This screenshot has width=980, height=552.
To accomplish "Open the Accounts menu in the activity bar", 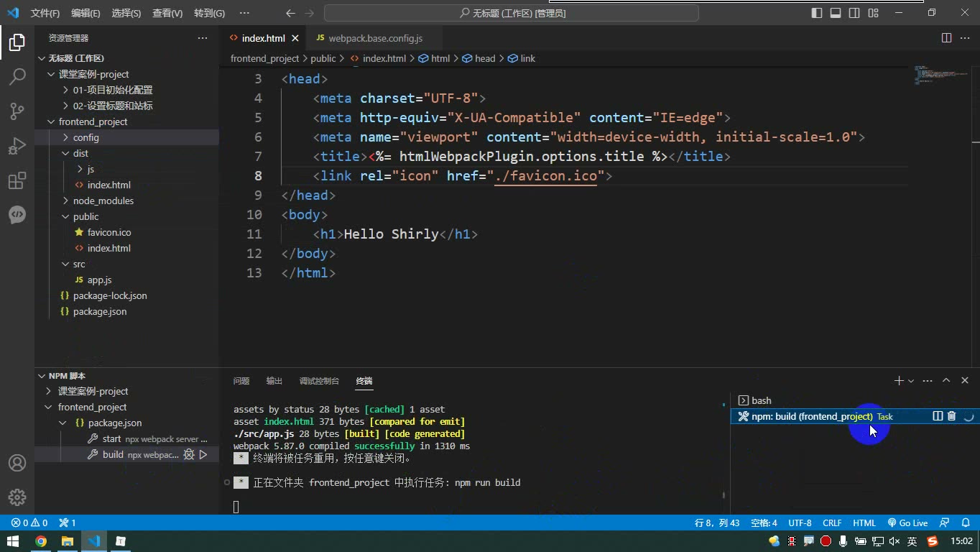I will point(17,463).
